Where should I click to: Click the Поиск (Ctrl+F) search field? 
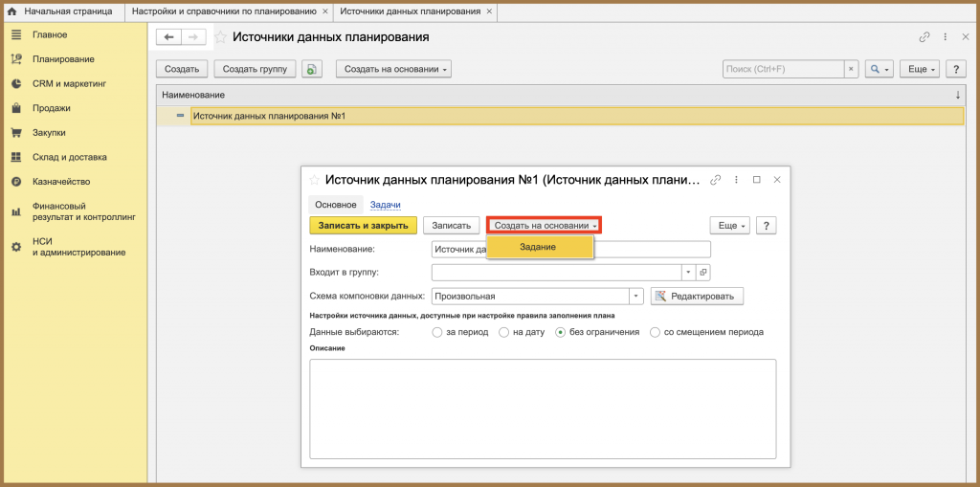pyautogui.click(x=784, y=70)
